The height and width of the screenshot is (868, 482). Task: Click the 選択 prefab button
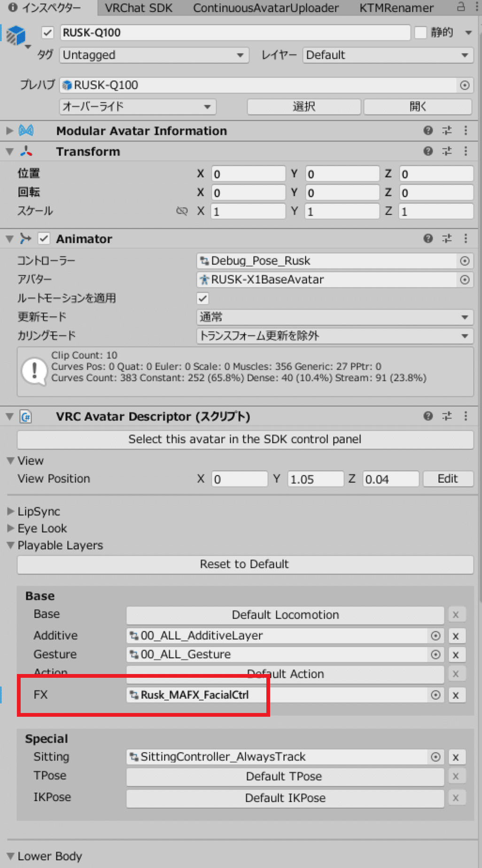304,107
